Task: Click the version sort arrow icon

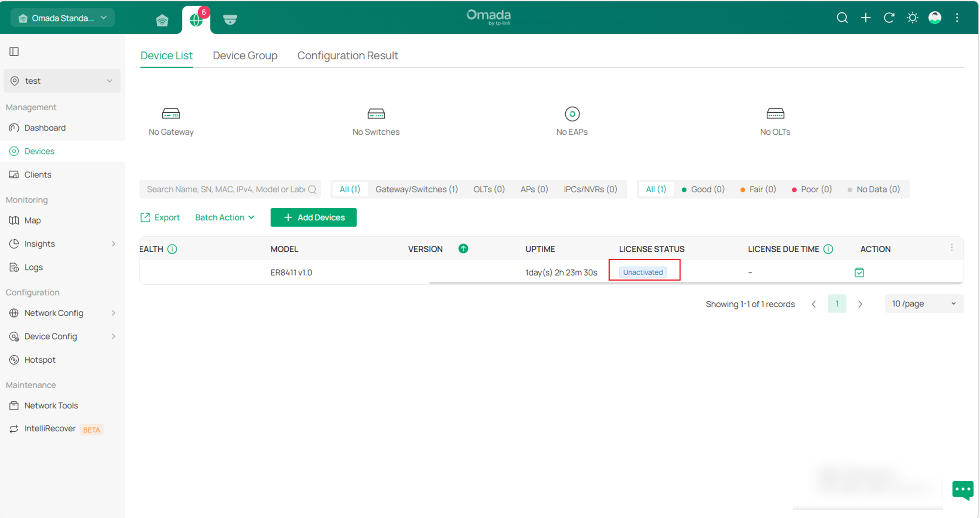Action: pyautogui.click(x=463, y=249)
